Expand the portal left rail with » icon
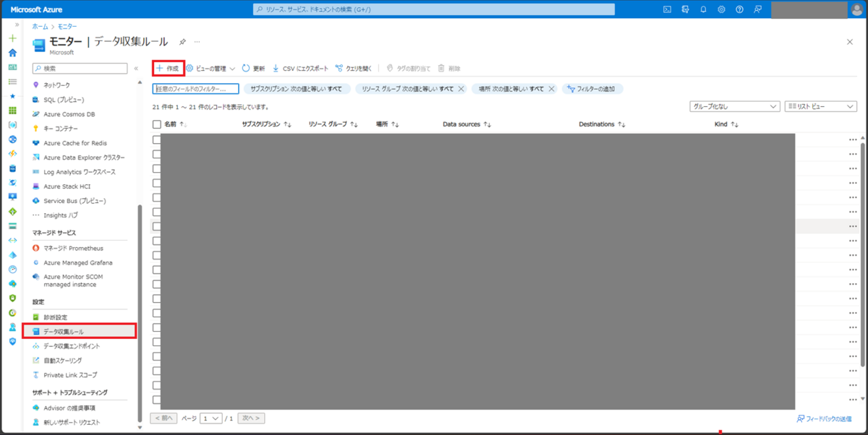The image size is (868, 435). (x=17, y=25)
